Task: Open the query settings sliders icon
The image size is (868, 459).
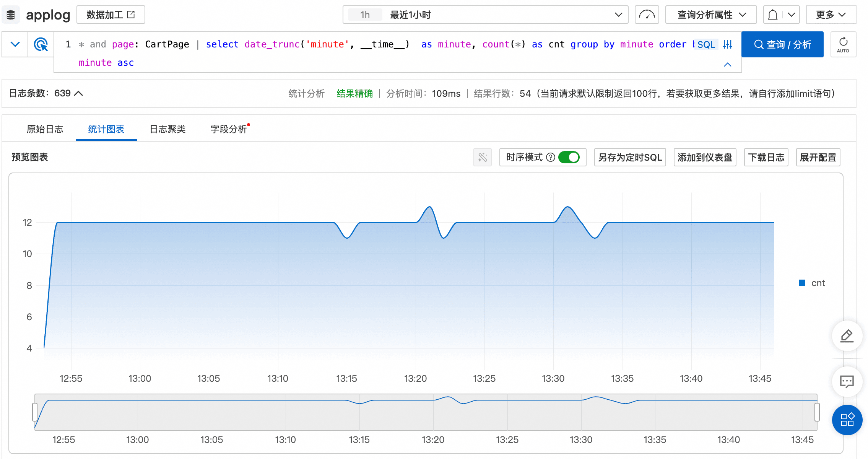Action: click(x=728, y=44)
